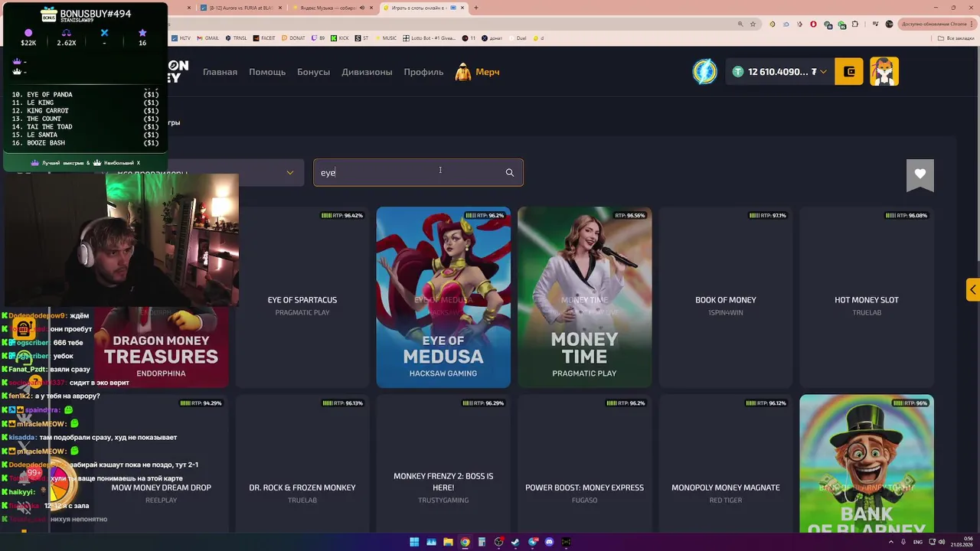980x551 pixels.
Task: Open Discord from the taskbar
Action: 549,542
